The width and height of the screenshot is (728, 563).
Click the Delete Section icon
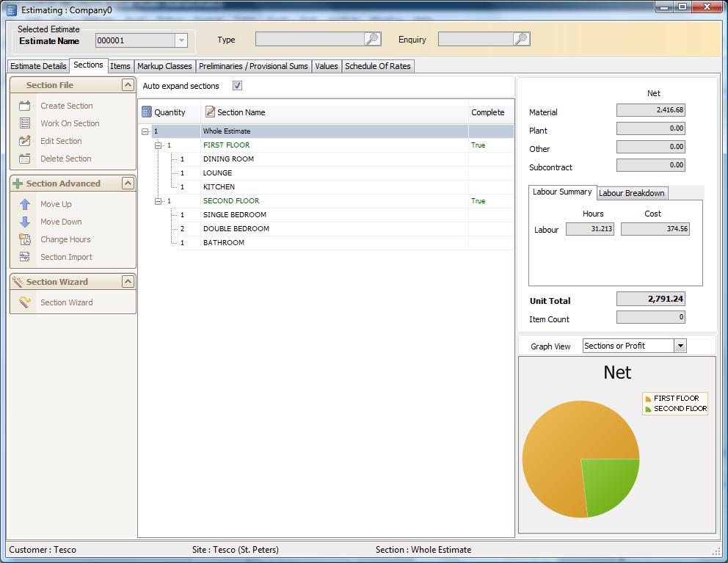(25, 159)
